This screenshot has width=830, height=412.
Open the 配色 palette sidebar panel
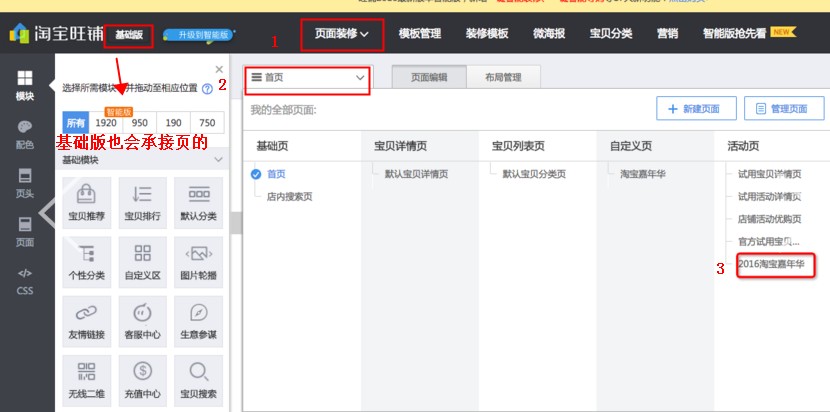coord(24,135)
